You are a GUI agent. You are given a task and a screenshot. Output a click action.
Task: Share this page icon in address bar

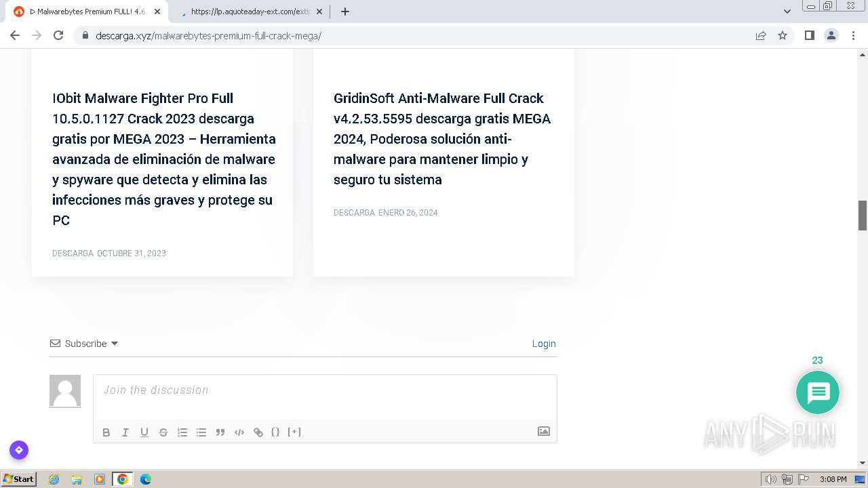pos(761,35)
